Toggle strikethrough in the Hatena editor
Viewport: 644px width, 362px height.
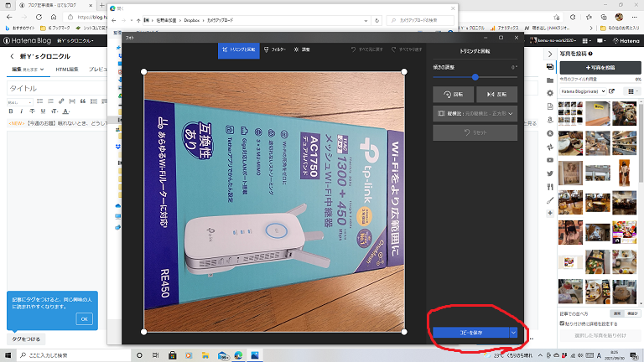[32, 111]
